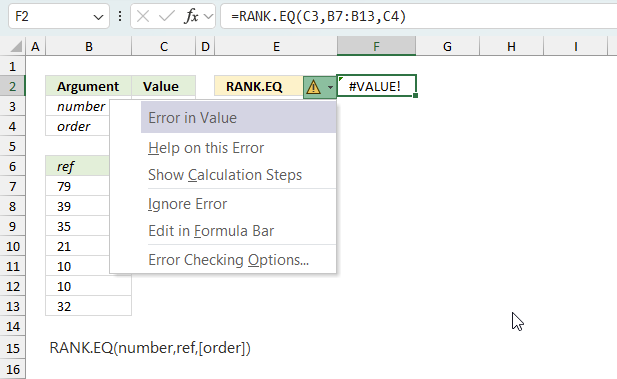Open Error Checking Options
This screenshot has width=617, height=379.
pos(228,260)
